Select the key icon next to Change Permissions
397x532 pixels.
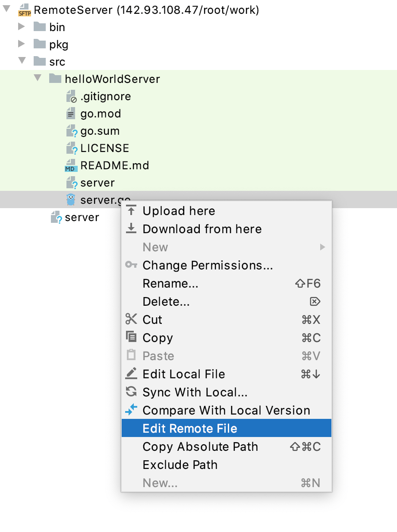coord(131,265)
